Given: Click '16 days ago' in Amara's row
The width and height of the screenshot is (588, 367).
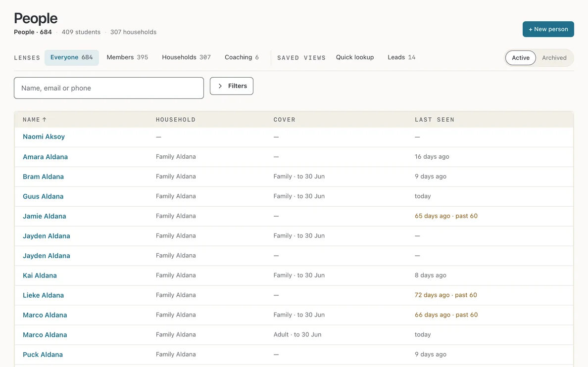Looking at the screenshot, I should [x=432, y=157].
